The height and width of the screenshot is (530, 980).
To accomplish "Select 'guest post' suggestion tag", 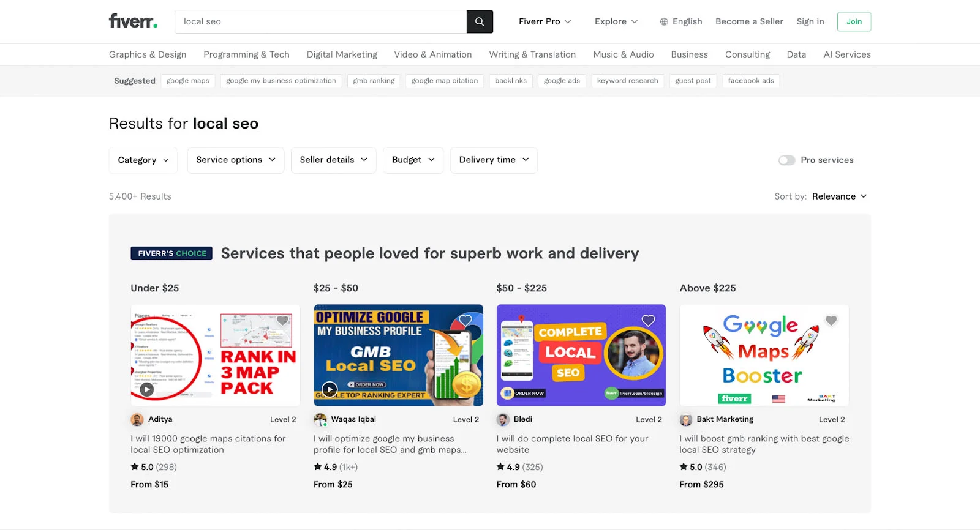I will point(693,81).
